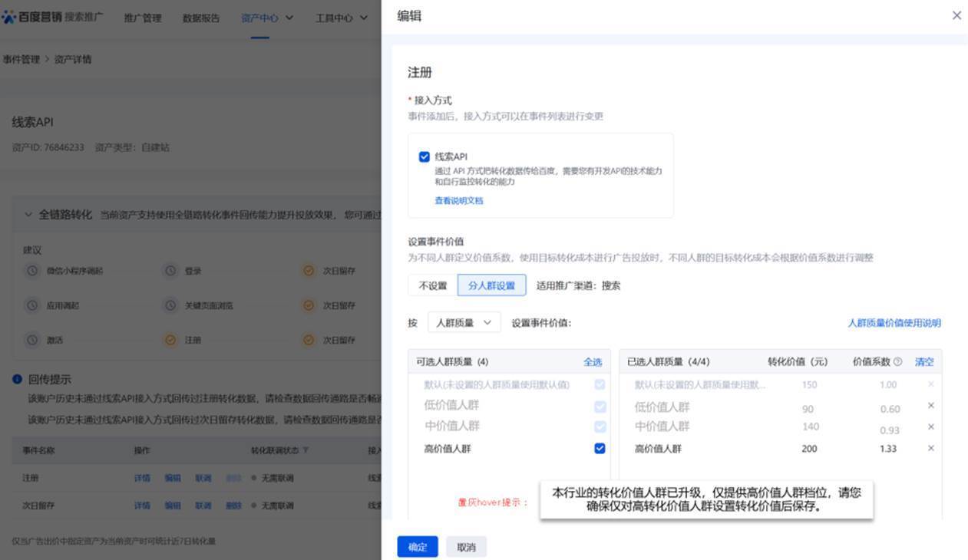Click the help icon next to 价值系数

[x=897, y=362]
